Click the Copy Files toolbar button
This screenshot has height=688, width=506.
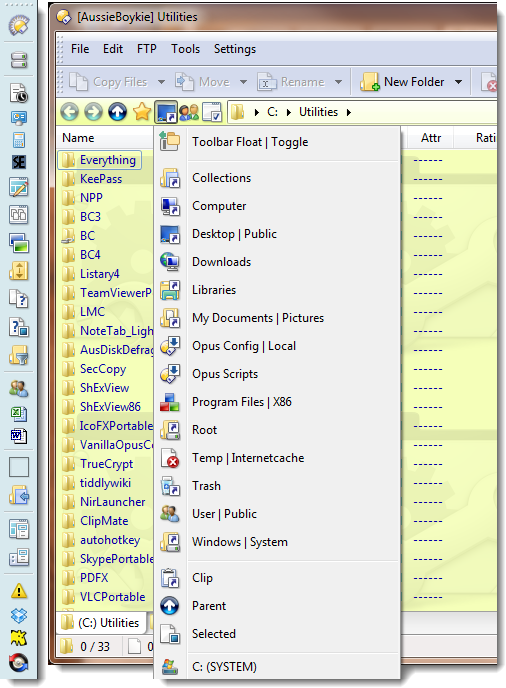tap(109, 82)
